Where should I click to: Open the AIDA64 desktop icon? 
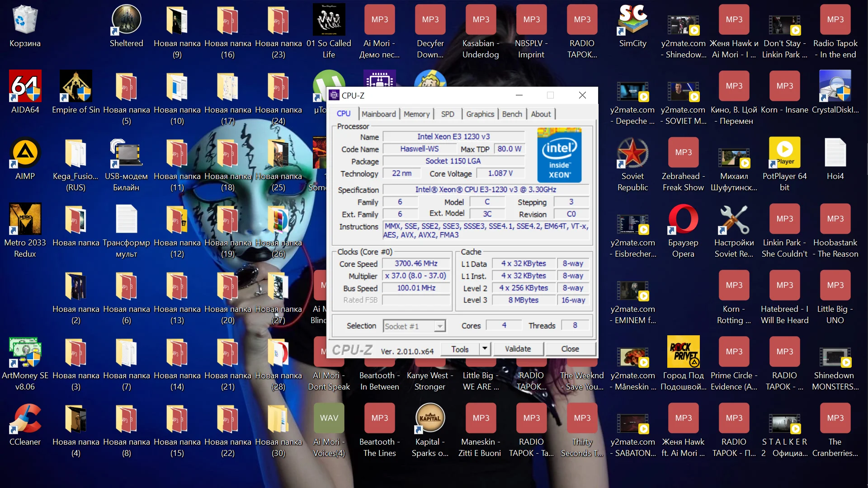coord(25,86)
